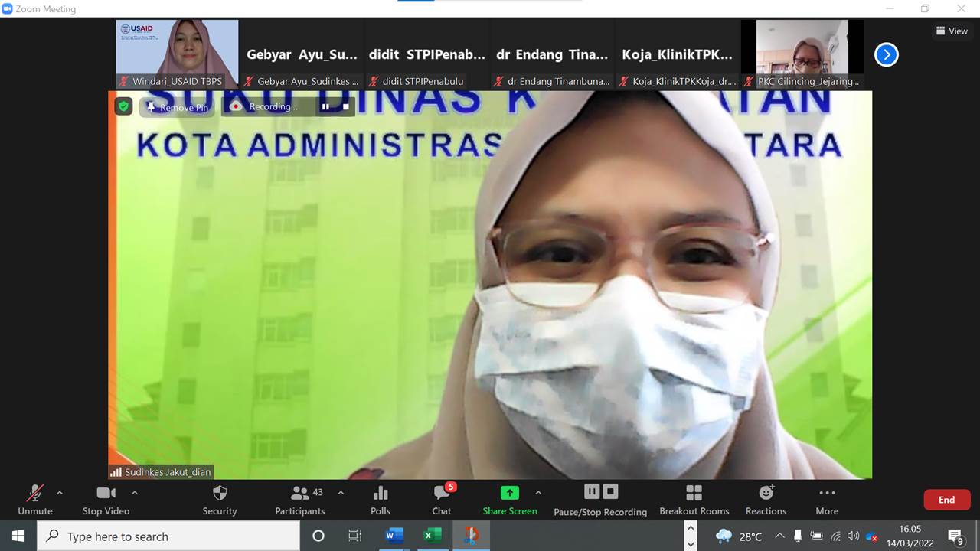Click the green Share Screen icon
The image size is (980, 551).
click(509, 493)
